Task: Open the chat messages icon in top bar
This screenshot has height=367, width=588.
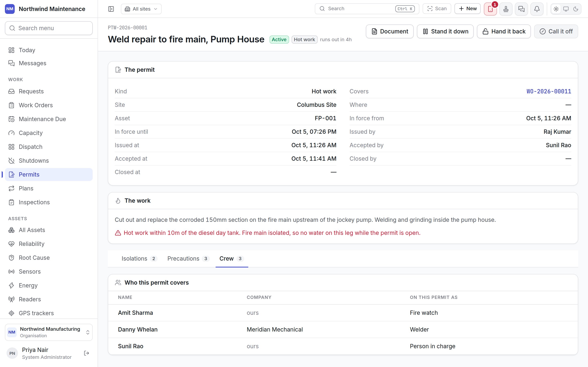Action: point(521,9)
